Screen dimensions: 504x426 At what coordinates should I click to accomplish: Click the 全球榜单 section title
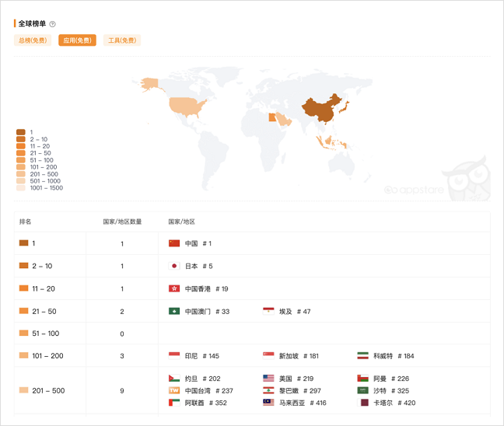click(32, 23)
